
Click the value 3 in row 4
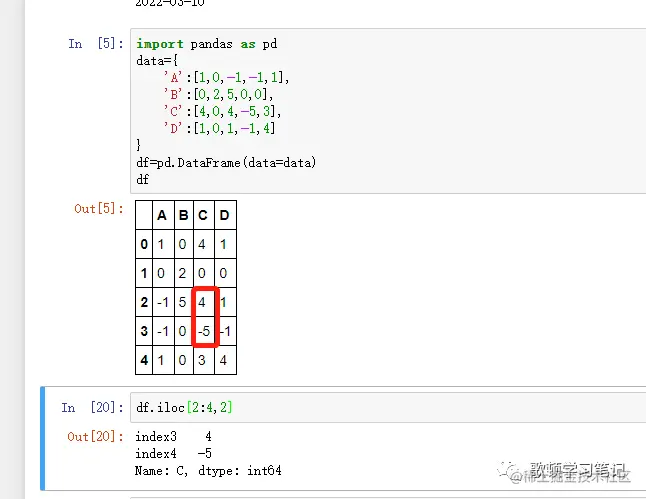[x=202, y=360]
